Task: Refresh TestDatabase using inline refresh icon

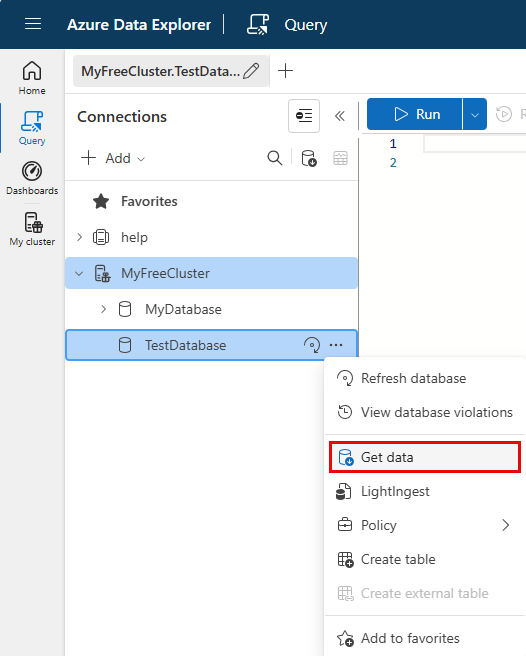Action: 311,345
